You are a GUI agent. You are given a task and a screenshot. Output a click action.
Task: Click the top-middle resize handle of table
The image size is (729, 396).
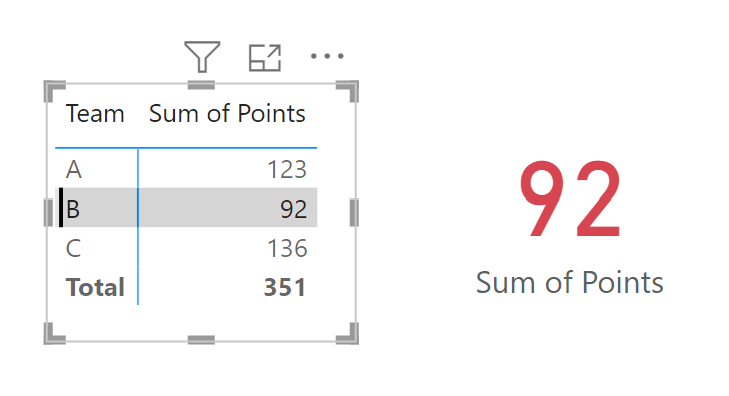(x=201, y=85)
